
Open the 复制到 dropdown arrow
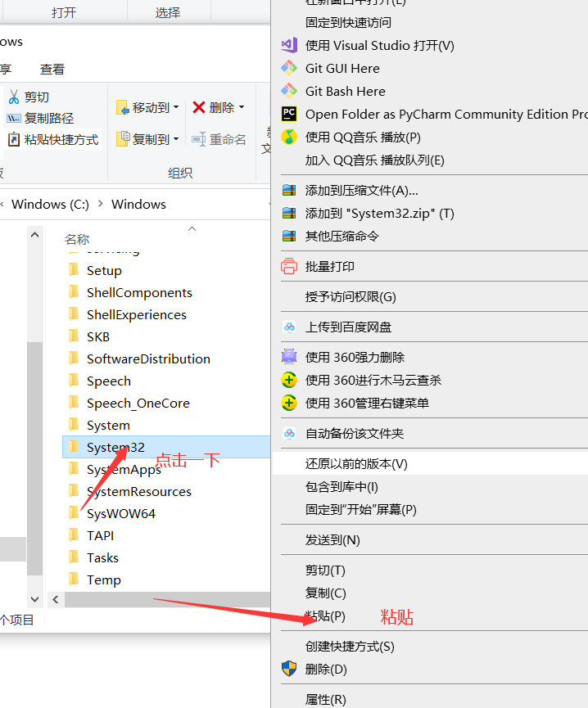[176, 139]
